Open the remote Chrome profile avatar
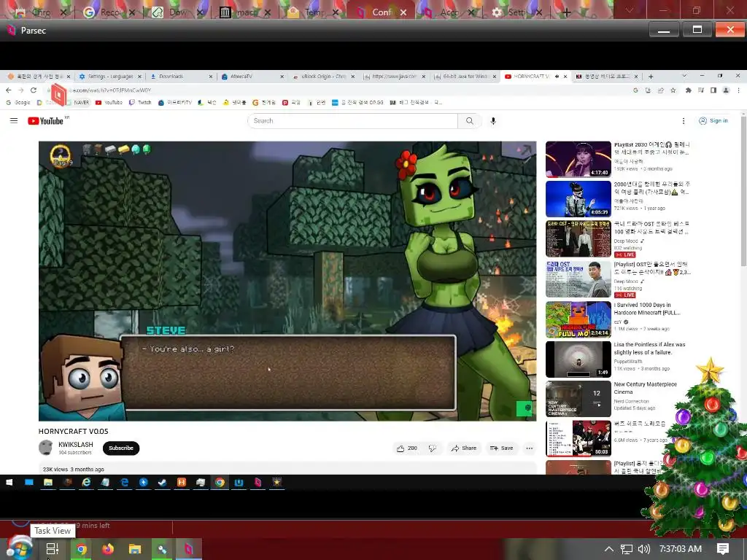 click(726, 90)
